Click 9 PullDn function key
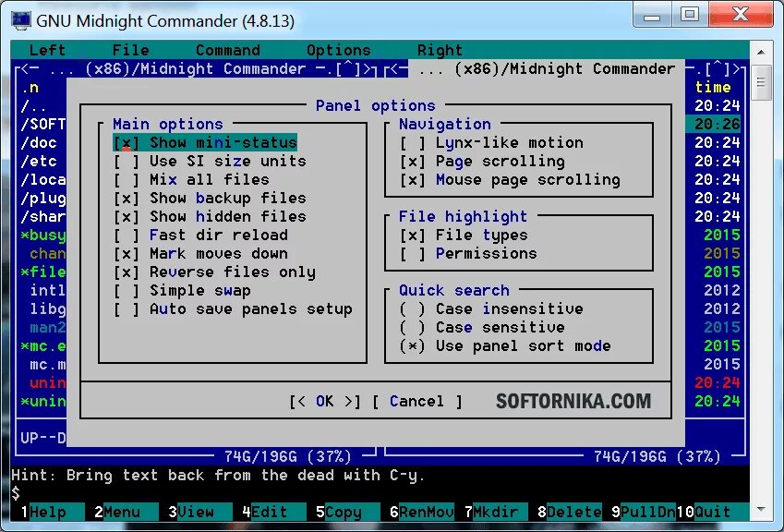This screenshot has height=532, width=784. point(643,512)
